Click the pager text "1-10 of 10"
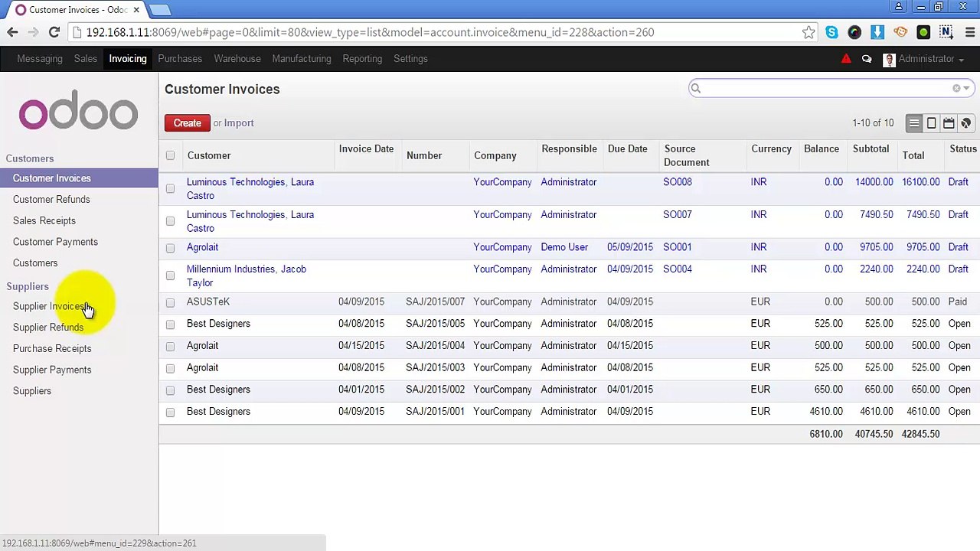Viewport: 980px width, 551px height. [x=873, y=123]
